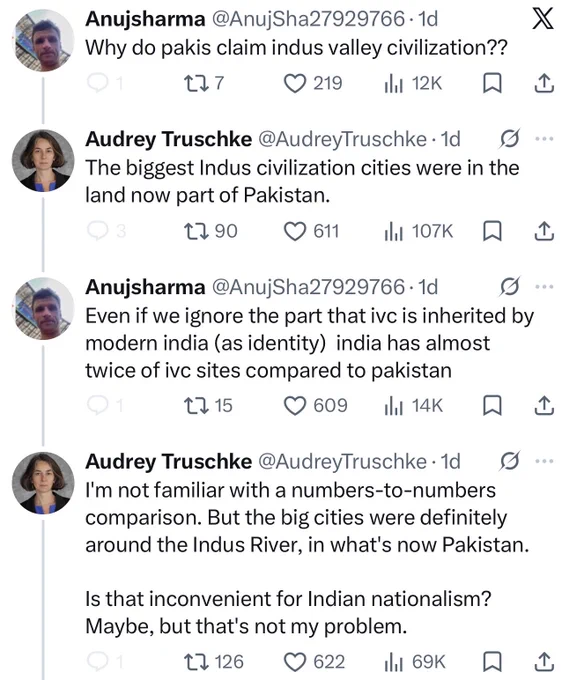Viewport: 562px width, 680px height.
Task: Bookmark Audrey's last tweet with 69K views
Action: 493,662
